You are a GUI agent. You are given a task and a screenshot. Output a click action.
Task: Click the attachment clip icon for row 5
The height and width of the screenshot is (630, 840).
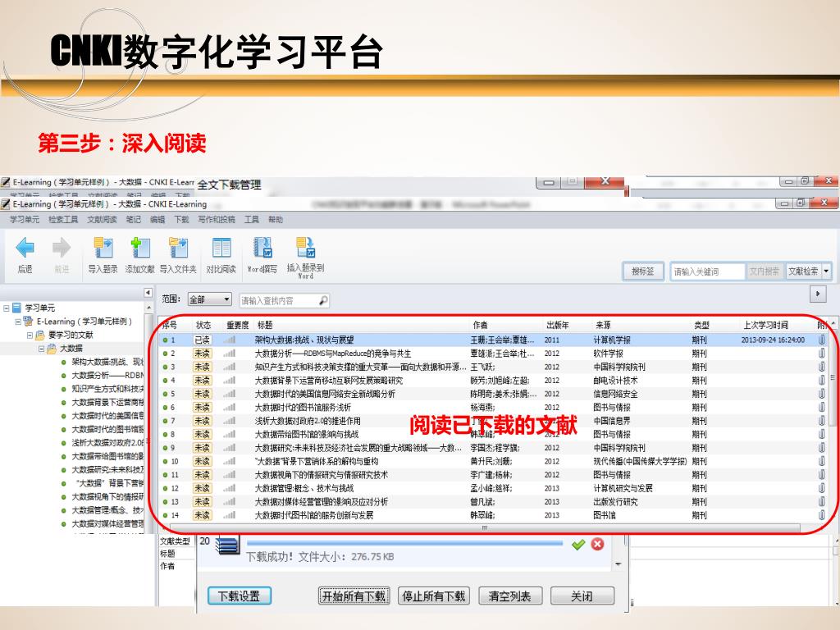pyautogui.click(x=821, y=394)
